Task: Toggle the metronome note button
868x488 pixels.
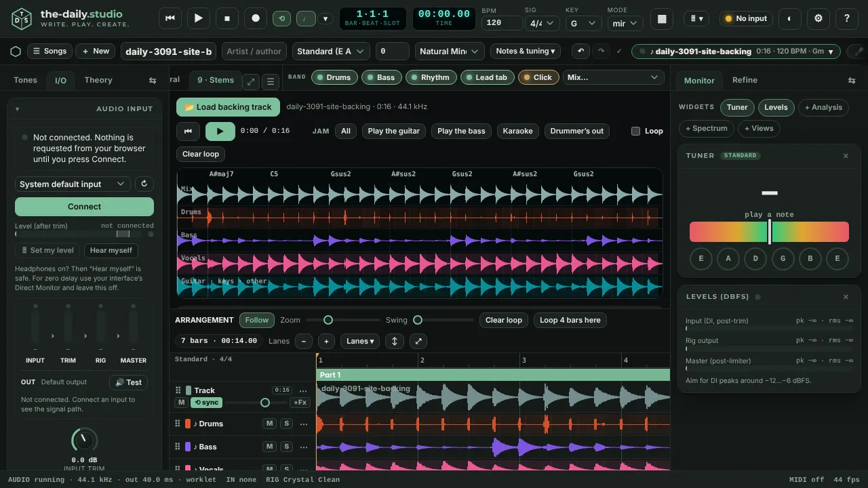Action: point(305,19)
